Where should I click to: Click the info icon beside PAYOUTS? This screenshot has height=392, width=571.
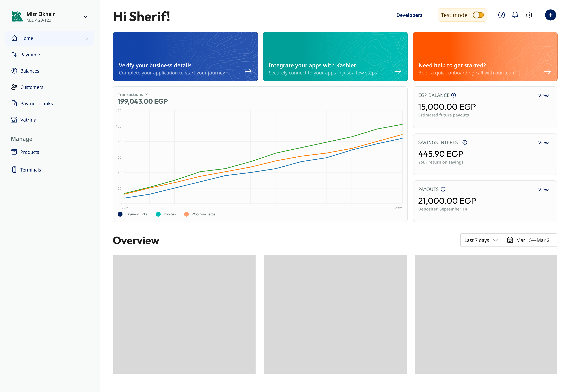[443, 189]
